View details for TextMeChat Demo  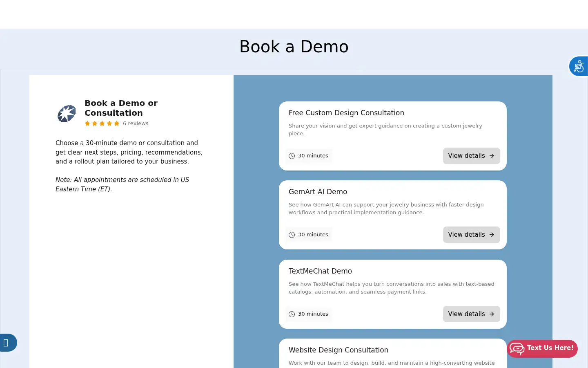[471, 314]
